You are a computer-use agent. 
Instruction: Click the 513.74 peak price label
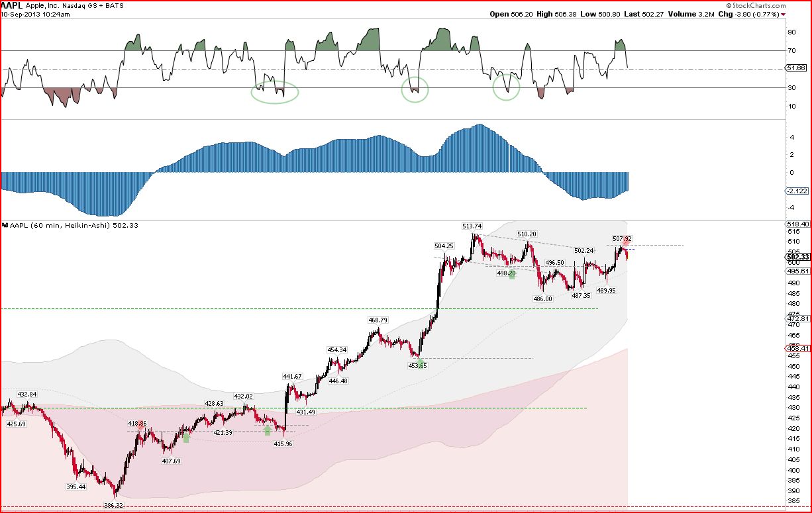tap(472, 226)
